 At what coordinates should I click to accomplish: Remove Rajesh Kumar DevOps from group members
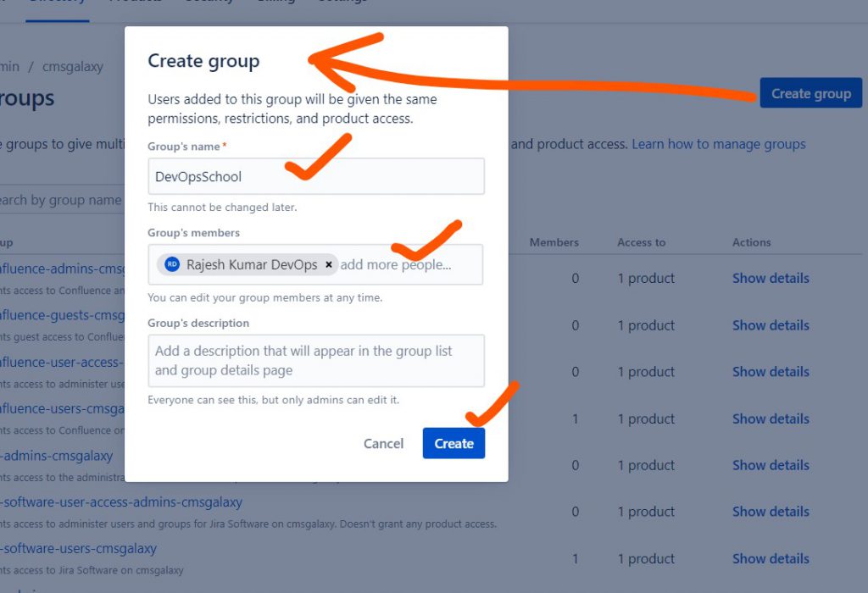[330, 264]
